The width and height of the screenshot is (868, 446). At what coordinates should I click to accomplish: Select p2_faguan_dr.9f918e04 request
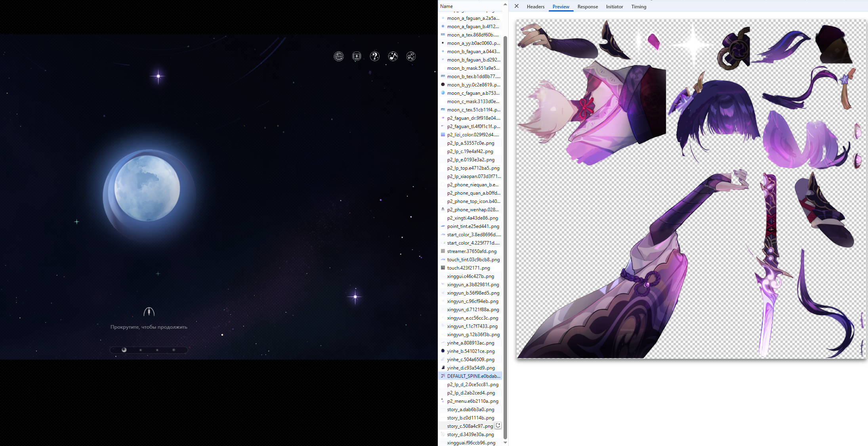pyautogui.click(x=470, y=118)
